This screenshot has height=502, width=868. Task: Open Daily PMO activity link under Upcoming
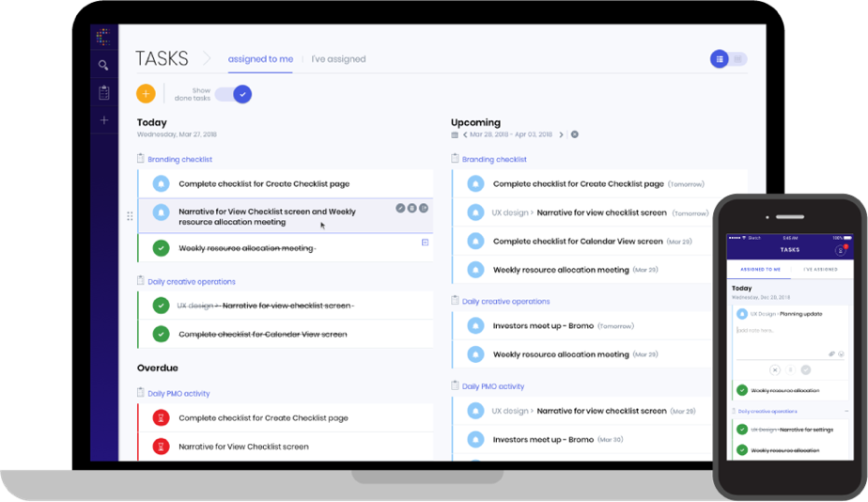(493, 386)
